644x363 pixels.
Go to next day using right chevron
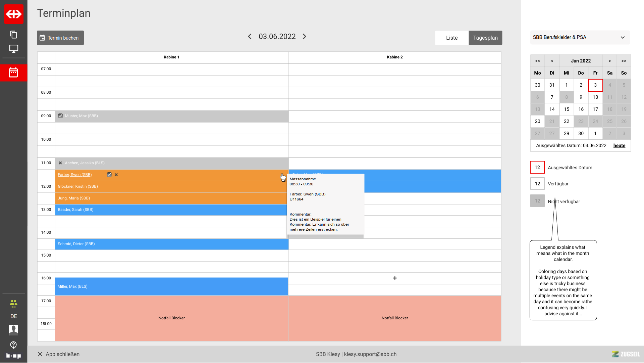click(305, 37)
